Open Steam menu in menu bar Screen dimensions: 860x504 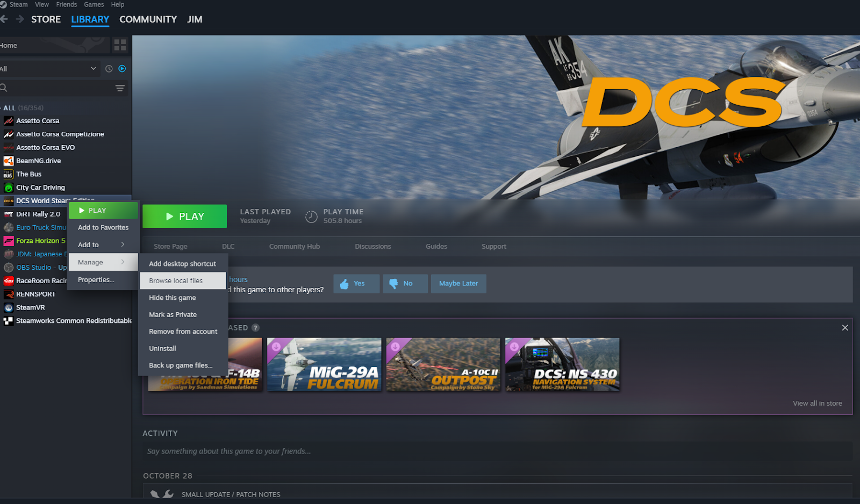coord(18,4)
